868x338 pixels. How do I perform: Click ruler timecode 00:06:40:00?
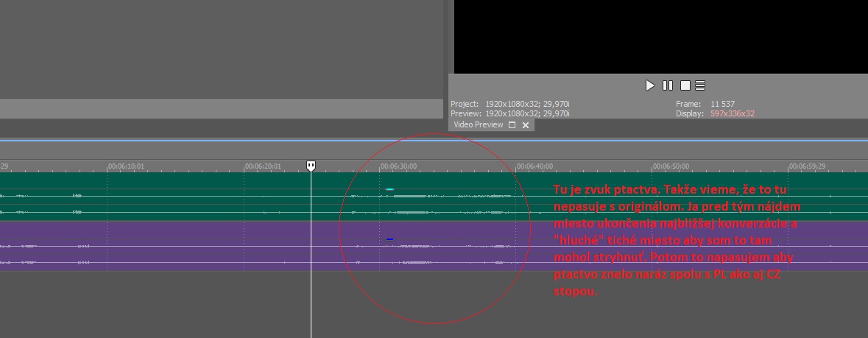click(x=534, y=166)
